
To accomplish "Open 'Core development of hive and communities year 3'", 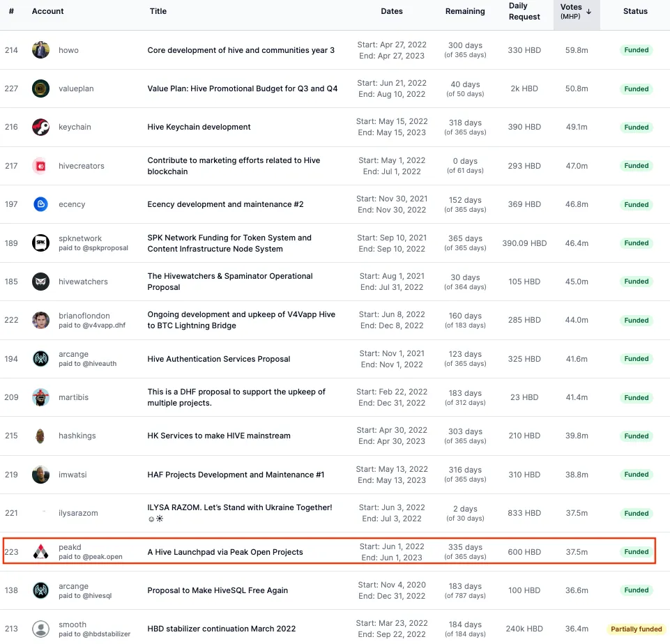I will [x=241, y=50].
